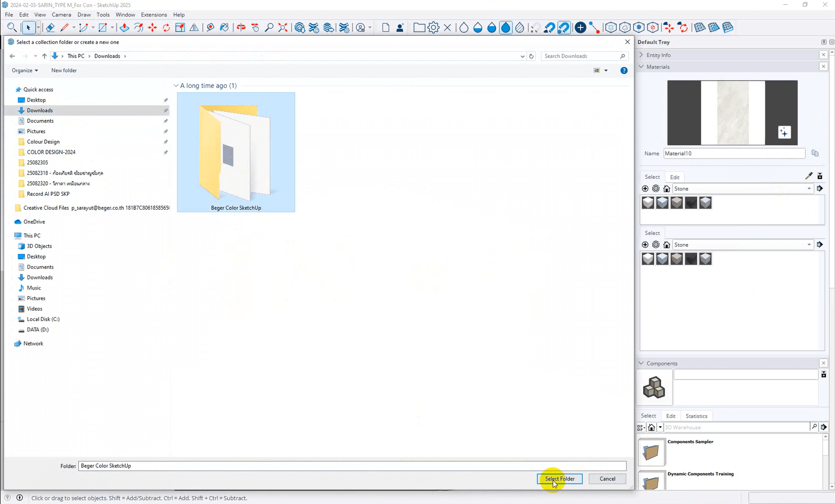Click the Beger Color SketchUp folder thumbnail
The image size is (835, 504).
[x=236, y=152]
